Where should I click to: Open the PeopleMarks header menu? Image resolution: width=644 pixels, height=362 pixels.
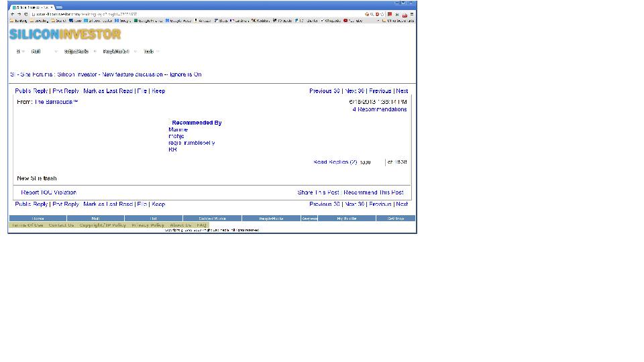116,52
